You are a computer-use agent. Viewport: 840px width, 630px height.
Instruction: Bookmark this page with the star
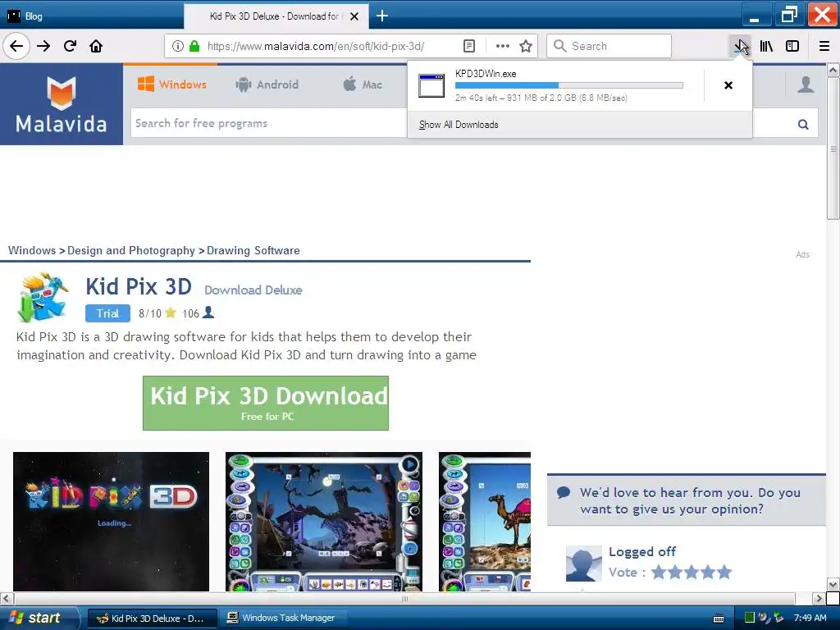pos(526,46)
